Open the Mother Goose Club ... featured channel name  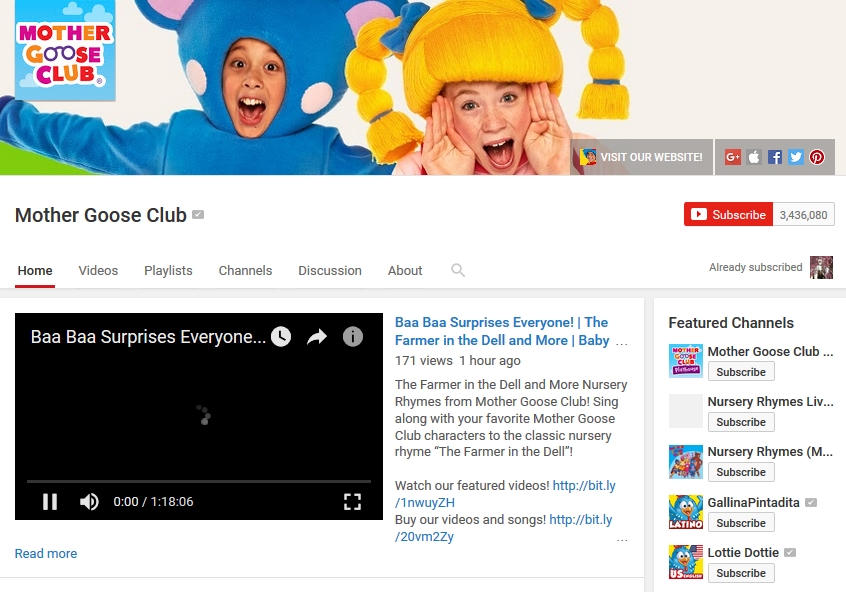[x=770, y=351]
